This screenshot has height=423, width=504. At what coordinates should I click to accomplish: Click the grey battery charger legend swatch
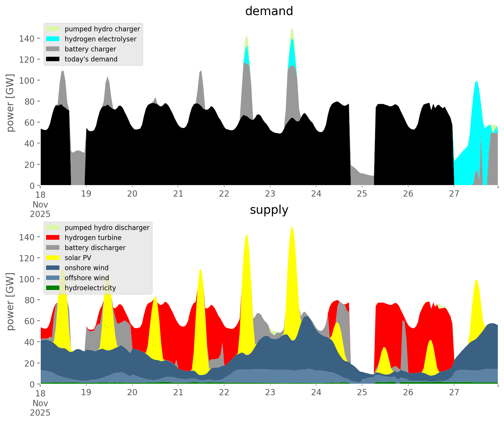[x=53, y=49]
